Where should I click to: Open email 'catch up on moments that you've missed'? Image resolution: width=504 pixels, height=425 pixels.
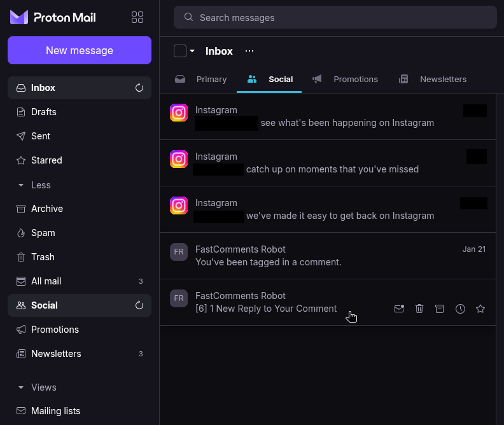click(x=328, y=163)
